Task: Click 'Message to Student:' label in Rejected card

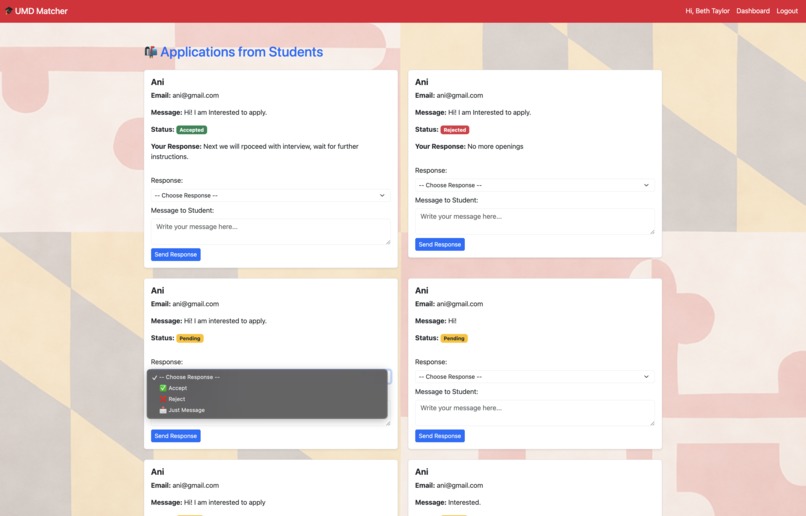Action: (446, 200)
